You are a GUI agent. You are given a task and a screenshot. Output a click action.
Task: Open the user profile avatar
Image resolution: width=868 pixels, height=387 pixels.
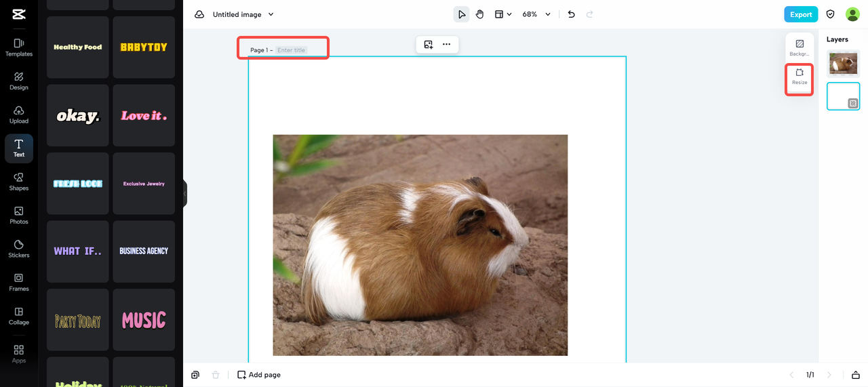point(852,14)
